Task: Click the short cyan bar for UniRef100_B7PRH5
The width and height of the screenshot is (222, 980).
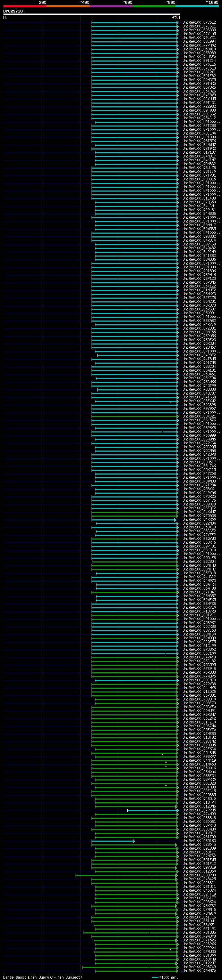Action: pos(153,810)
